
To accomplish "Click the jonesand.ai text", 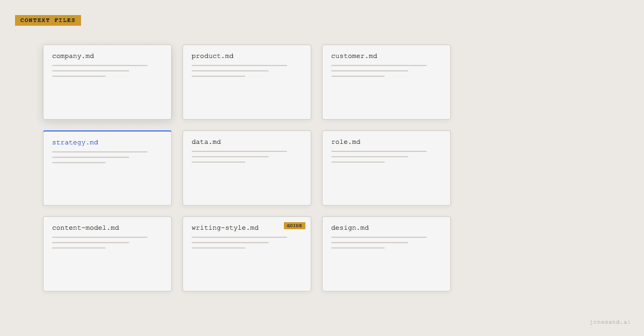I will 610,322.
